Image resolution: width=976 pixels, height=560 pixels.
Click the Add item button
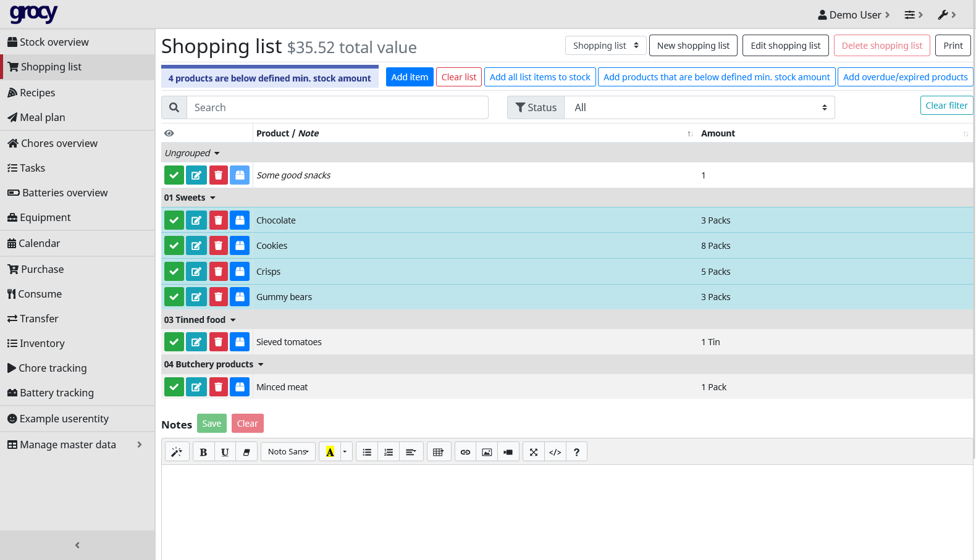409,77
